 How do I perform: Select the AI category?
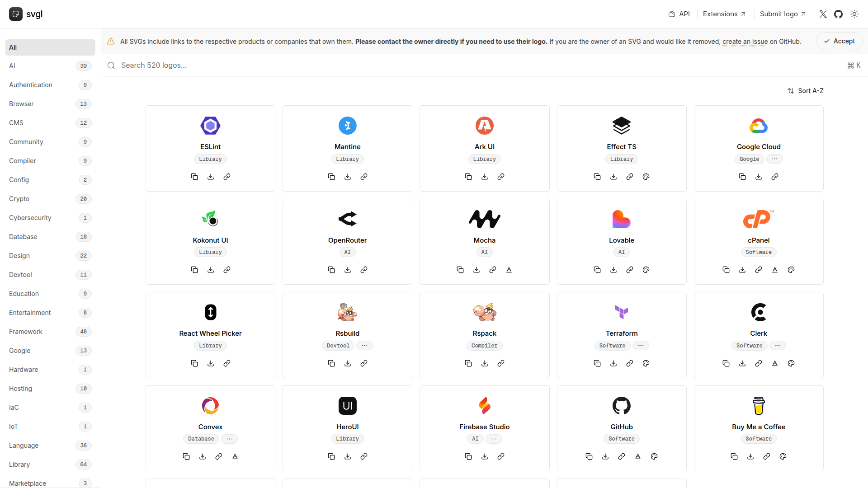tap(50, 66)
